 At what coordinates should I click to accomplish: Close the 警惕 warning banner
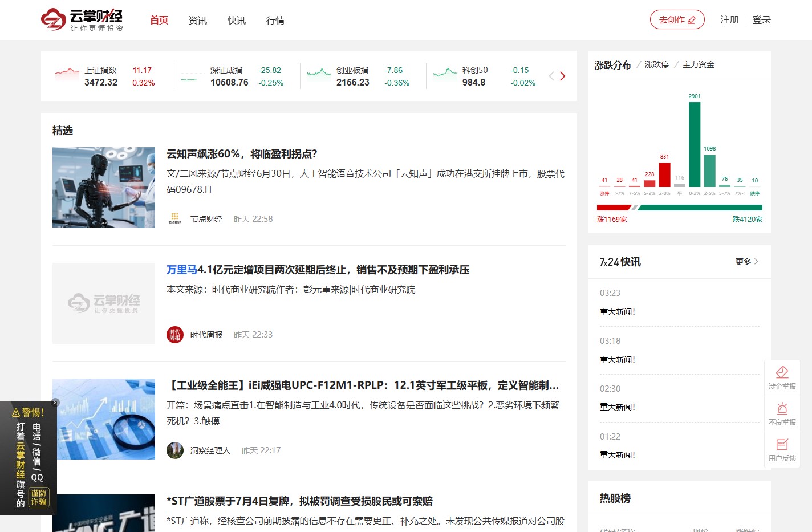tap(55, 403)
